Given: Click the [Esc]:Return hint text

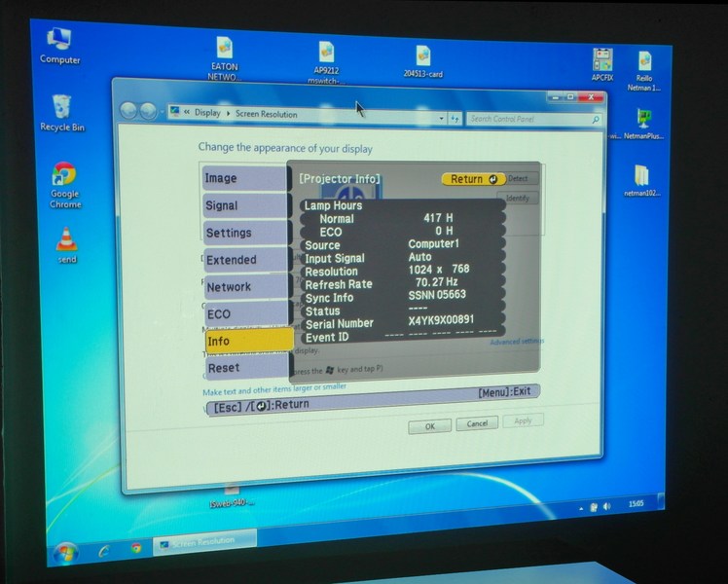Looking at the screenshot, I should [x=262, y=406].
